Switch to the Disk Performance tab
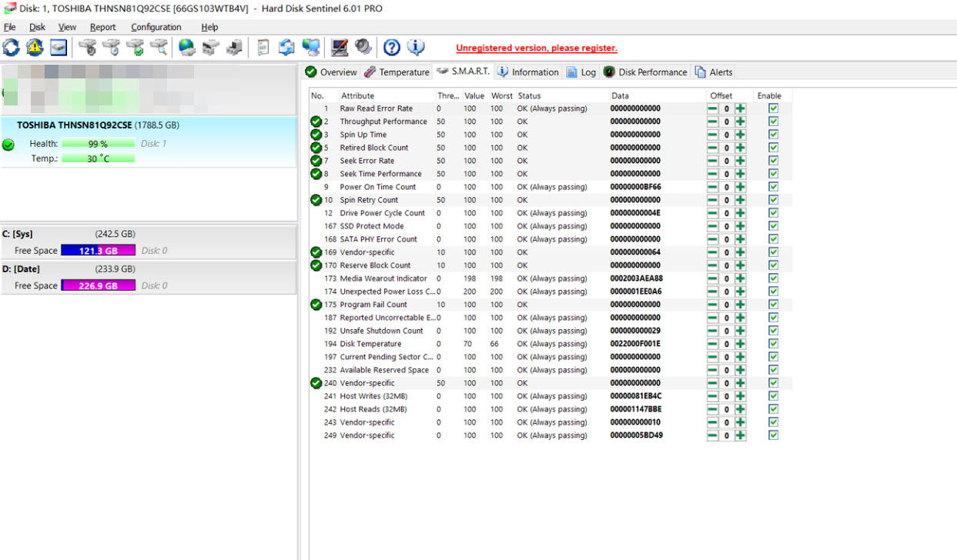 point(645,72)
